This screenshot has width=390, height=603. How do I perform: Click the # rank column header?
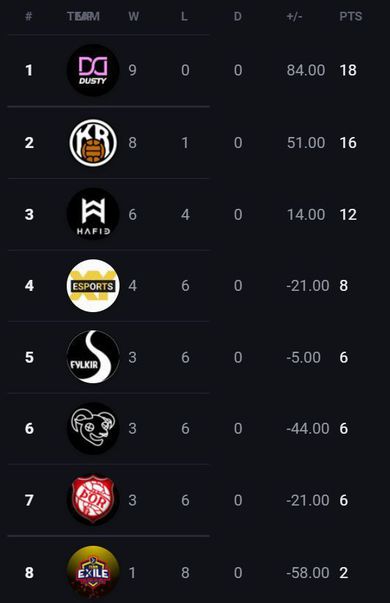(x=28, y=17)
